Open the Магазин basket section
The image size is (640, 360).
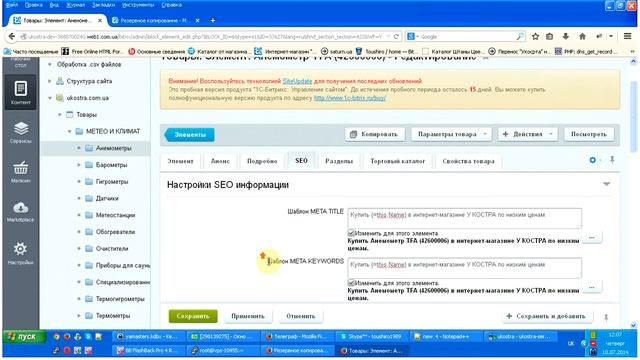tap(20, 172)
